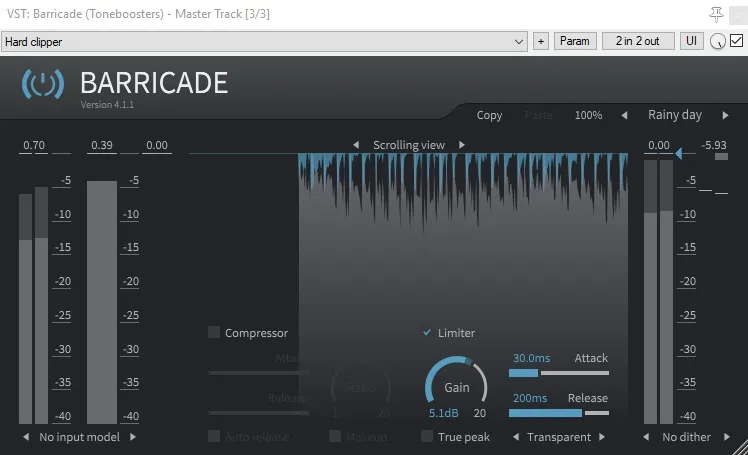This screenshot has width=748, height=455.
Task: Switch to the view before Scrolling view
Action: 356,145
